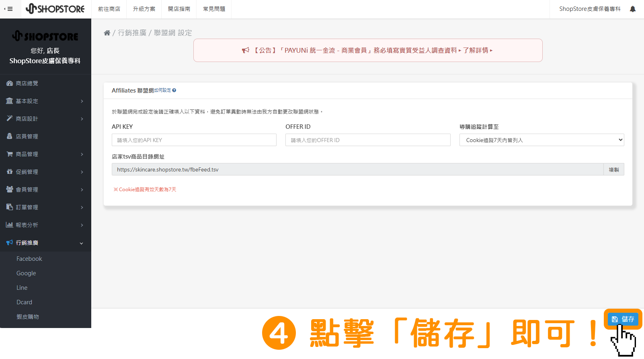Open the 如何設定 help question icon

(174, 91)
